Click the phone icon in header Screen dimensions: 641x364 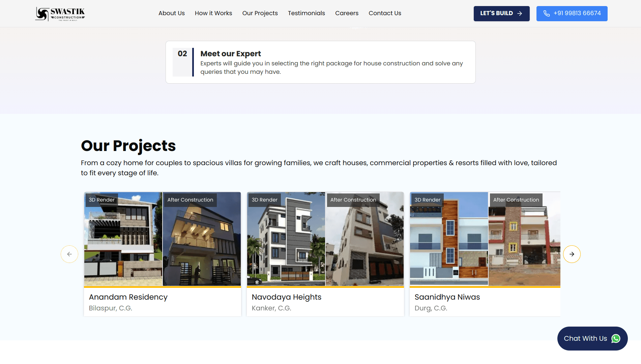click(x=547, y=13)
